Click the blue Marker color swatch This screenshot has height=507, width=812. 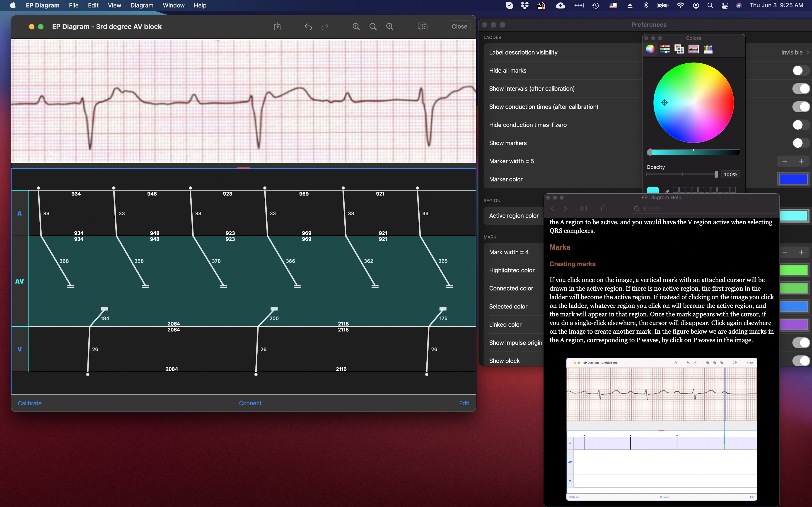(x=793, y=179)
